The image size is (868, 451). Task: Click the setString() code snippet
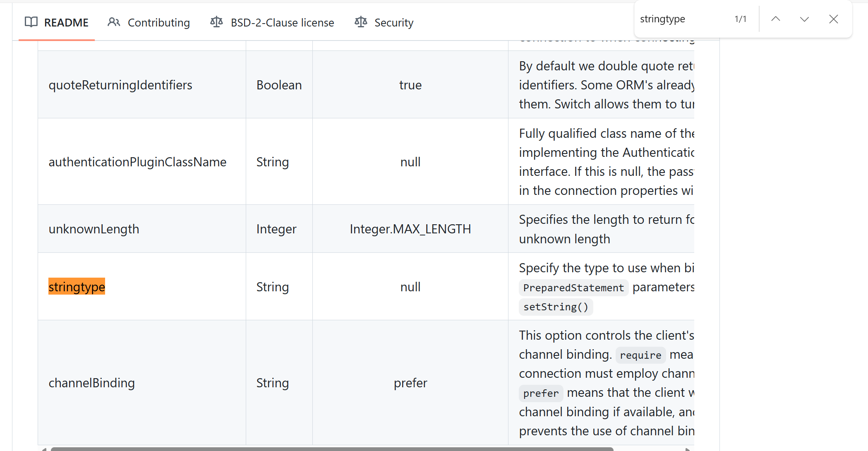click(556, 307)
